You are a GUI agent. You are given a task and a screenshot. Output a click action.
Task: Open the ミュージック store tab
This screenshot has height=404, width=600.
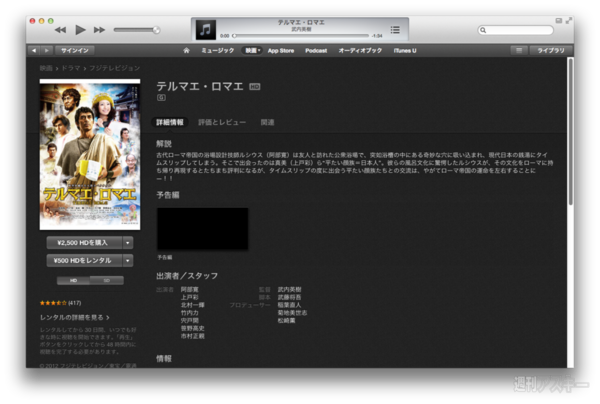(218, 50)
